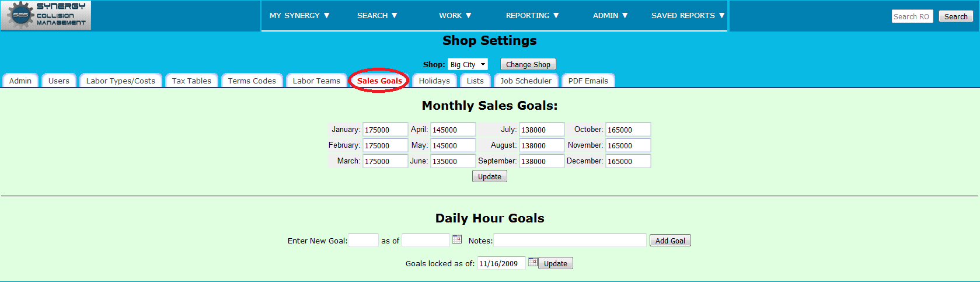Go to the Job Scheduler tab
Viewport: 980px width, 282px height.
pyautogui.click(x=526, y=81)
